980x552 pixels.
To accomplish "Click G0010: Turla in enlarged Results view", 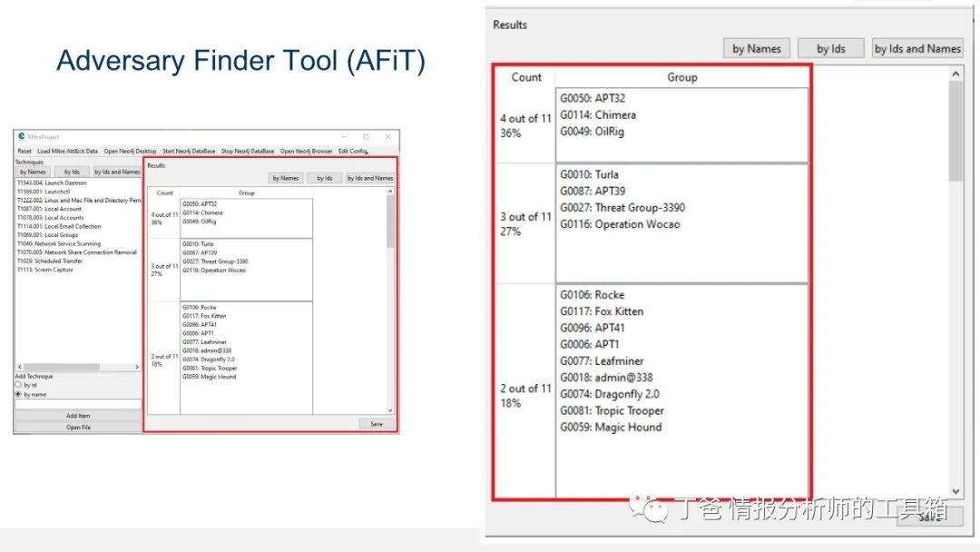I will coord(590,175).
